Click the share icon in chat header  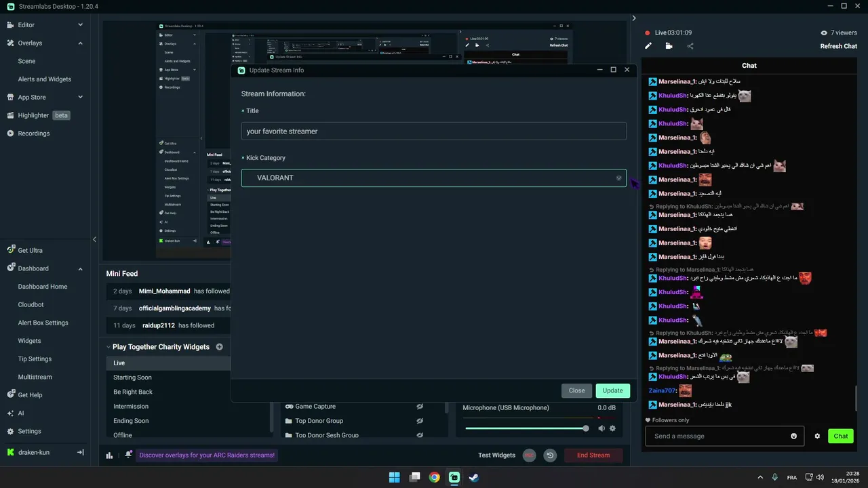tap(690, 46)
